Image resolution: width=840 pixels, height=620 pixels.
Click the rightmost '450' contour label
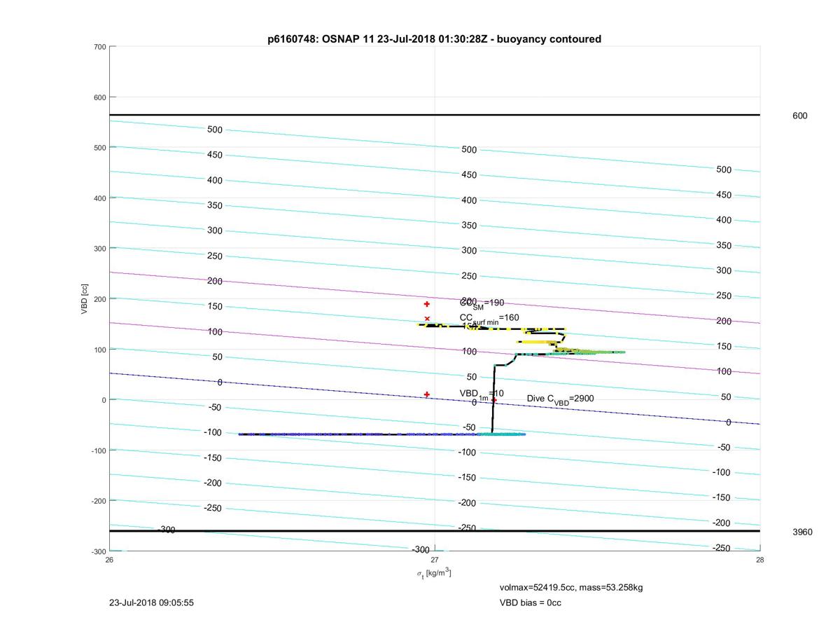tap(724, 195)
